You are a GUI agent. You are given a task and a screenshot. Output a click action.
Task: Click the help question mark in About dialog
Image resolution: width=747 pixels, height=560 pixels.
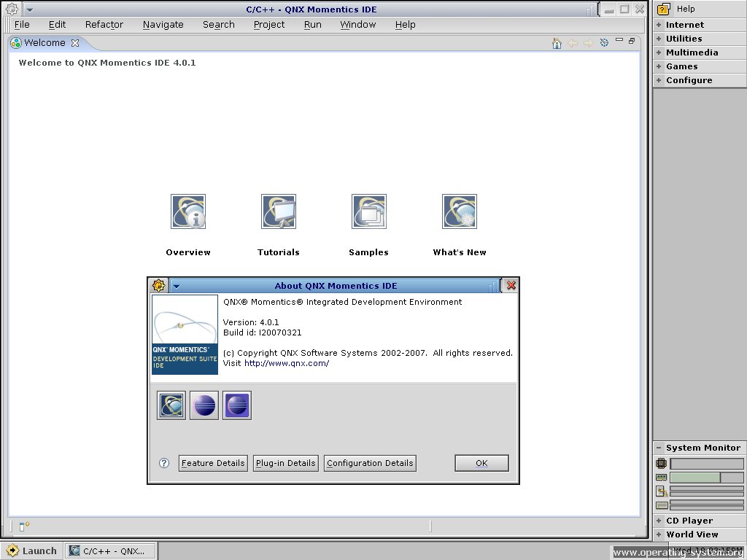pyautogui.click(x=164, y=463)
